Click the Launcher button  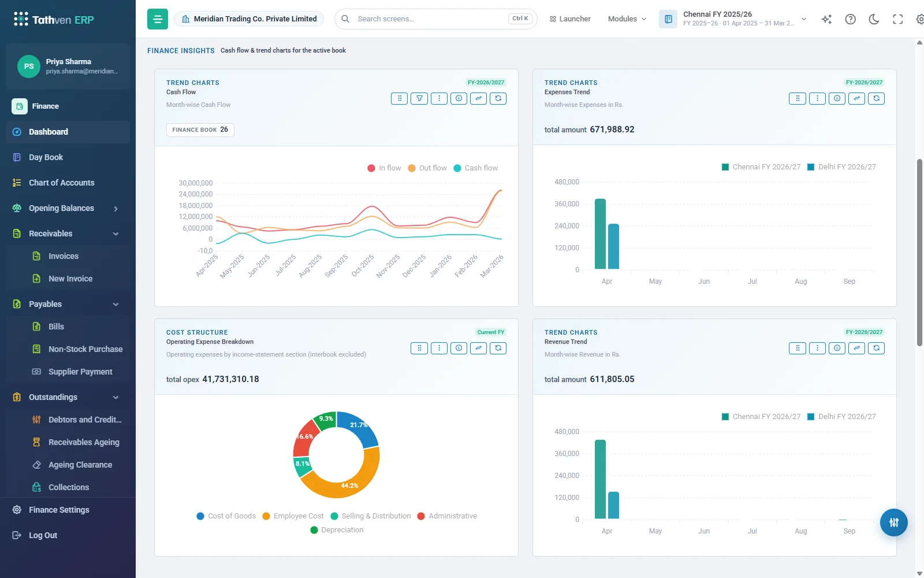tap(570, 19)
